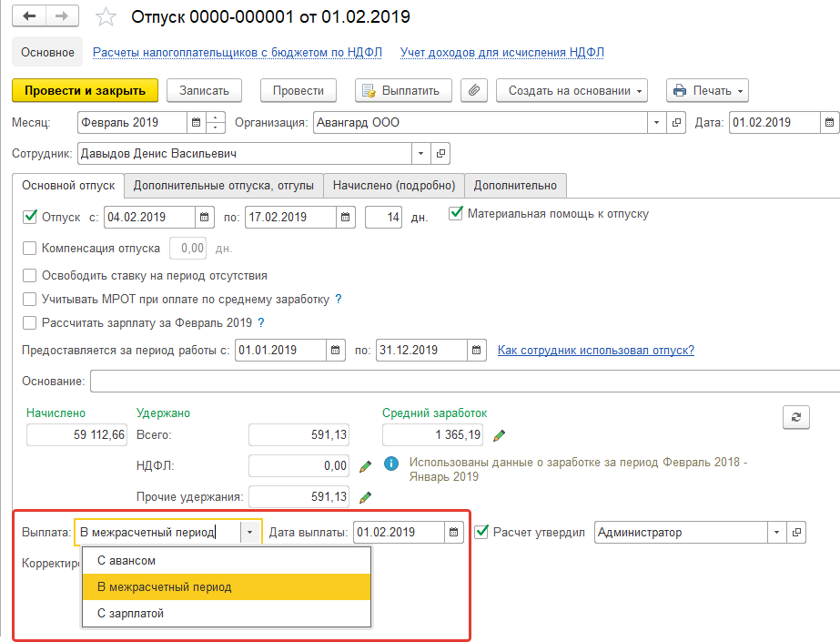Uncheck the Отпуск checkbox
The image size is (840, 642).
tap(29, 217)
